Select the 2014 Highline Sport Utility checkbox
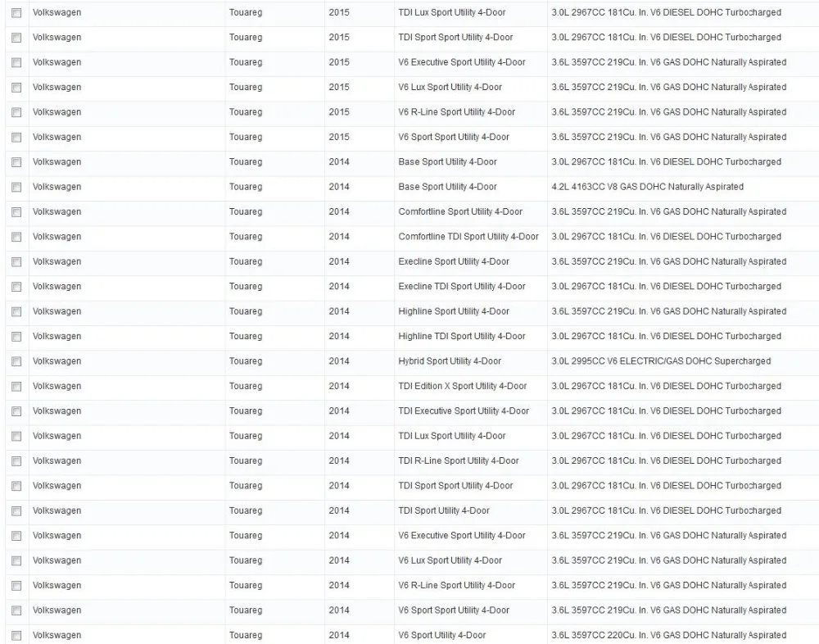The image size is (819, 644). pos(16,312)
